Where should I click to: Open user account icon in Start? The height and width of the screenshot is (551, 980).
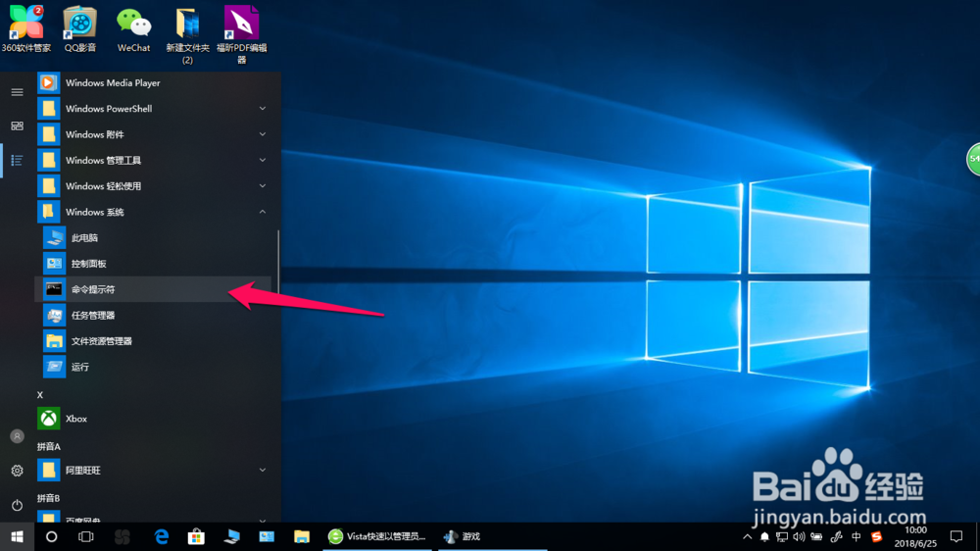pyautogui.click(x=17, y=436)
